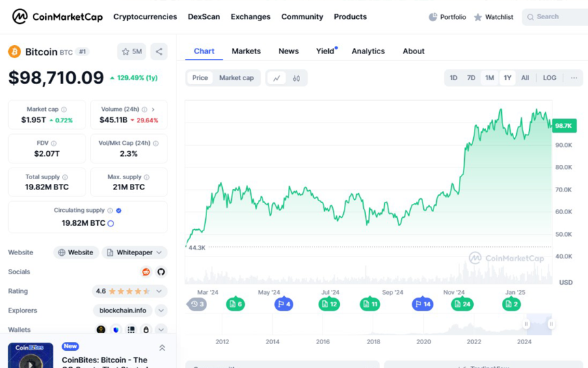Select the line chart display mode
This screenshot has height=368, width=588.
coord(276,78)
